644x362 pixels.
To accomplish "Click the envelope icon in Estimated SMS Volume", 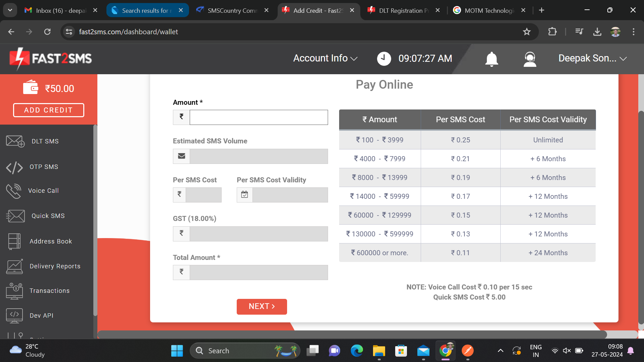I will 181,156.
